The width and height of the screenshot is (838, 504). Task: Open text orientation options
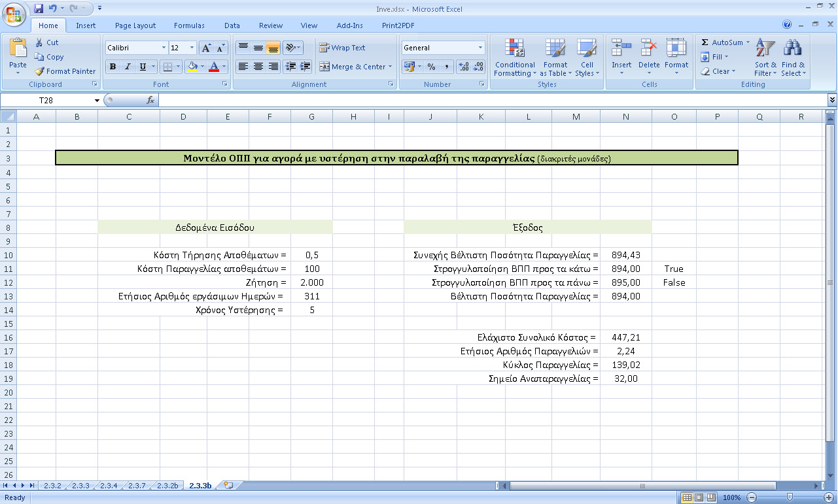[293, 48]
